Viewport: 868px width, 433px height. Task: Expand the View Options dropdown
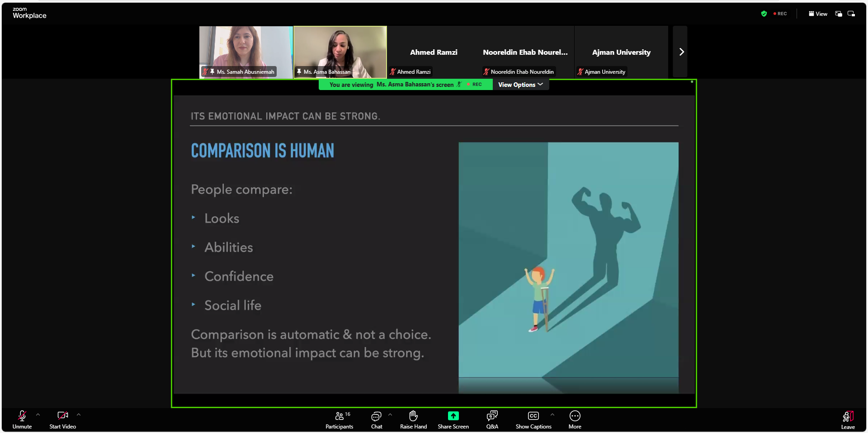coord(520,85)
